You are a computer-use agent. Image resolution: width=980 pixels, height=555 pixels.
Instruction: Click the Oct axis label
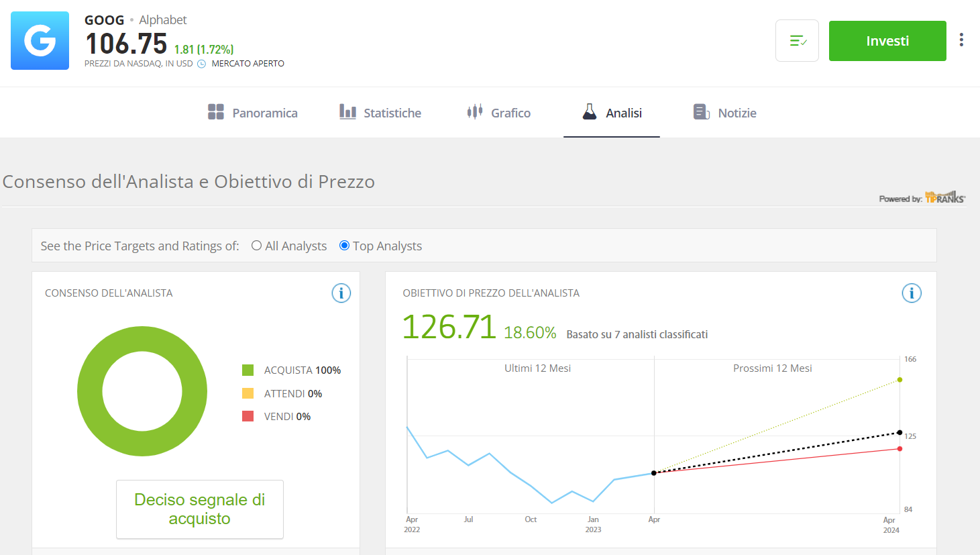click(531, 519)
